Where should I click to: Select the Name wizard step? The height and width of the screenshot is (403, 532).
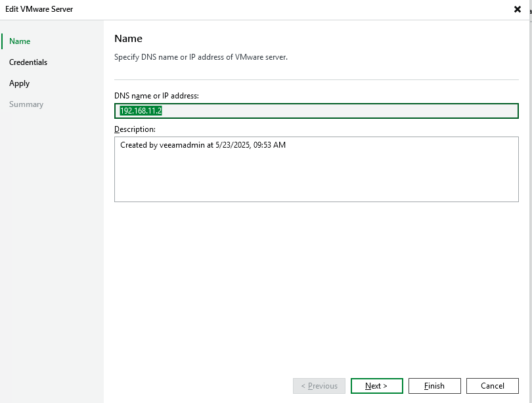point(20,41)
